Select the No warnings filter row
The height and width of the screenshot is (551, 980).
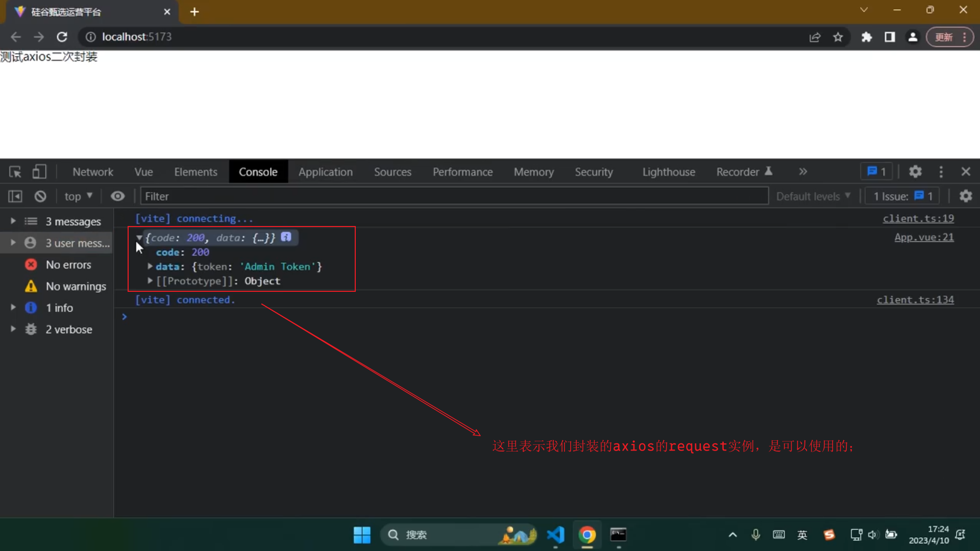coord(57,286)
